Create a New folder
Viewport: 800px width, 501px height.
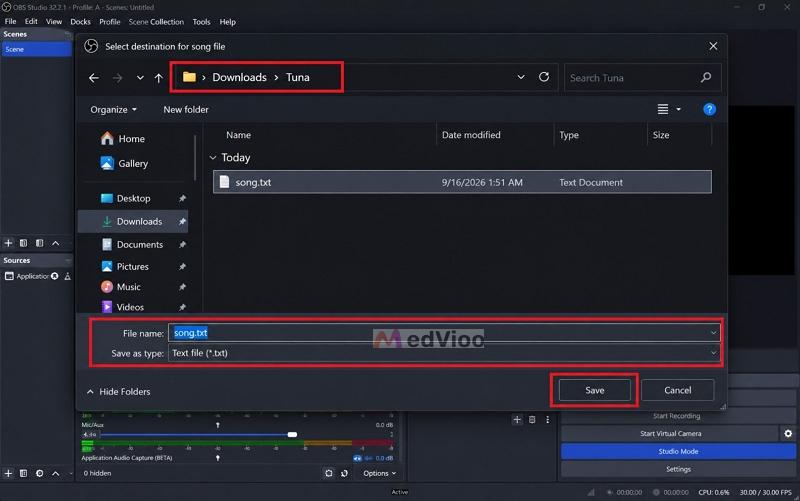(186, 110)
